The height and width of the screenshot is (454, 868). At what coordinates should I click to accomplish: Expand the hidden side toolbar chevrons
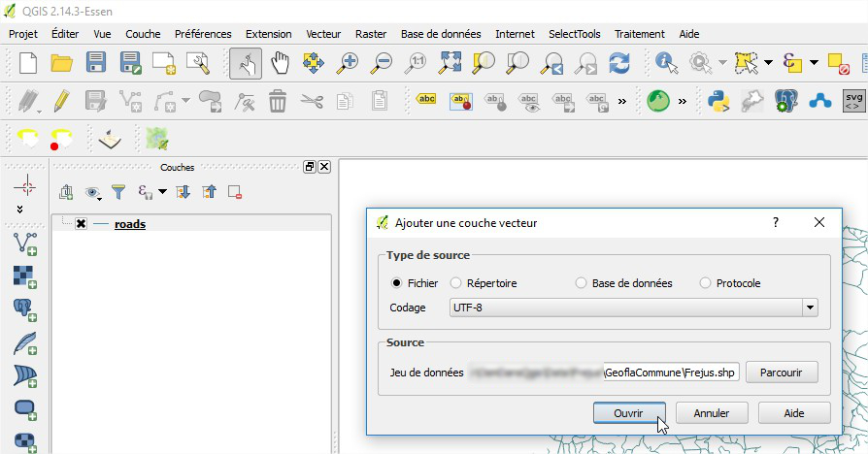click(x=20, y=209)
